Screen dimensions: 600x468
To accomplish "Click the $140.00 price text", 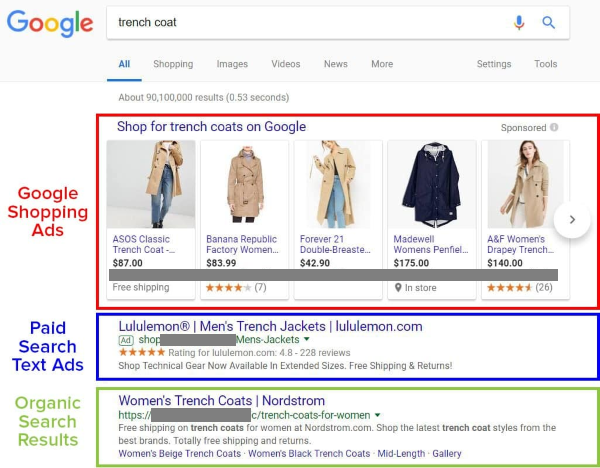I will pyautogui.click(x=505, y=263).
